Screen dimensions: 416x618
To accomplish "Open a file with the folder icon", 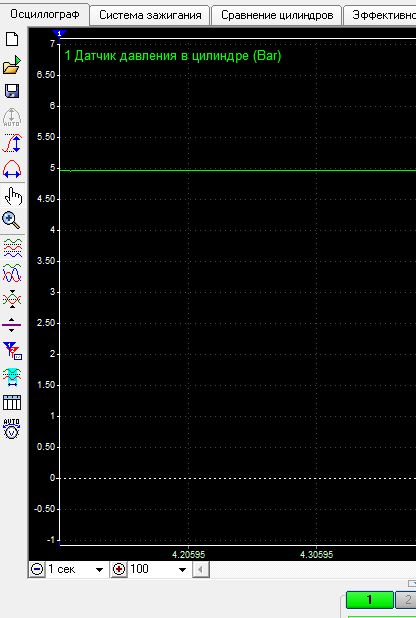I will 12,65.
